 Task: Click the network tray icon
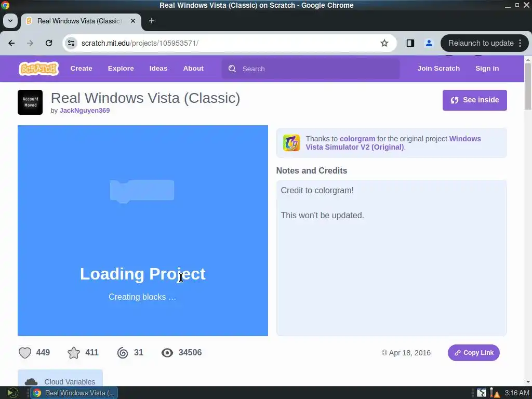(x=482, y=393)
